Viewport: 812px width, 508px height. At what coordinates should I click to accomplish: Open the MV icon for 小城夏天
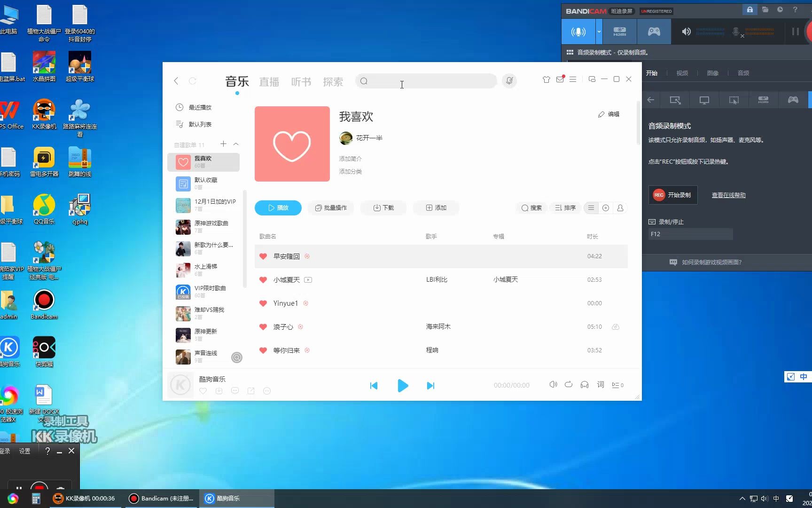(308, 280)
